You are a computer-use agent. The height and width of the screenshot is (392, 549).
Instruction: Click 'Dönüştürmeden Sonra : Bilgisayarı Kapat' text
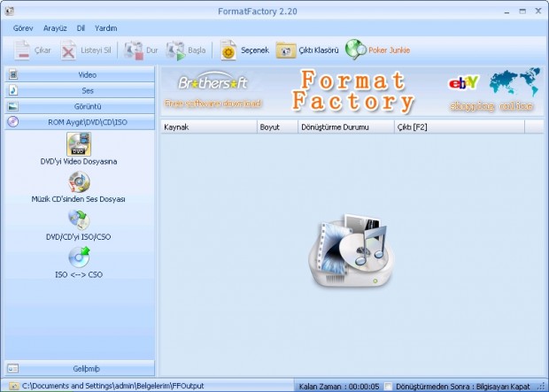463,387
